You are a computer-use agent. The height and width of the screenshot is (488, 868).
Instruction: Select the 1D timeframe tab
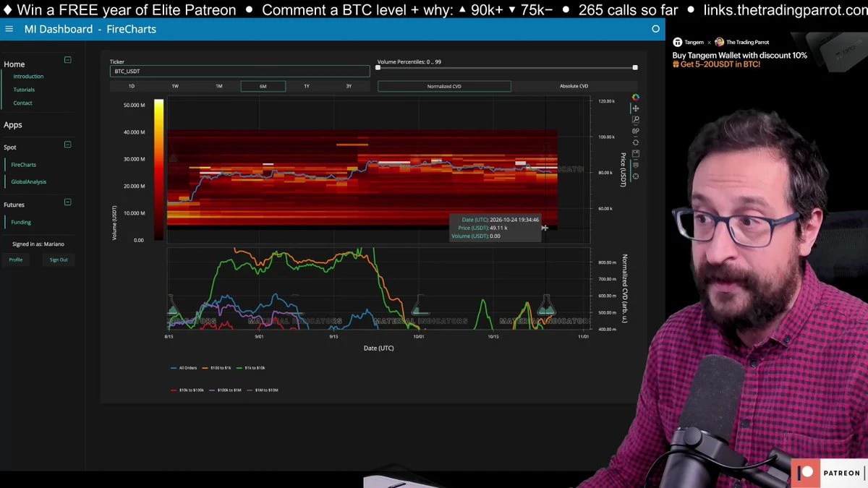132,86
